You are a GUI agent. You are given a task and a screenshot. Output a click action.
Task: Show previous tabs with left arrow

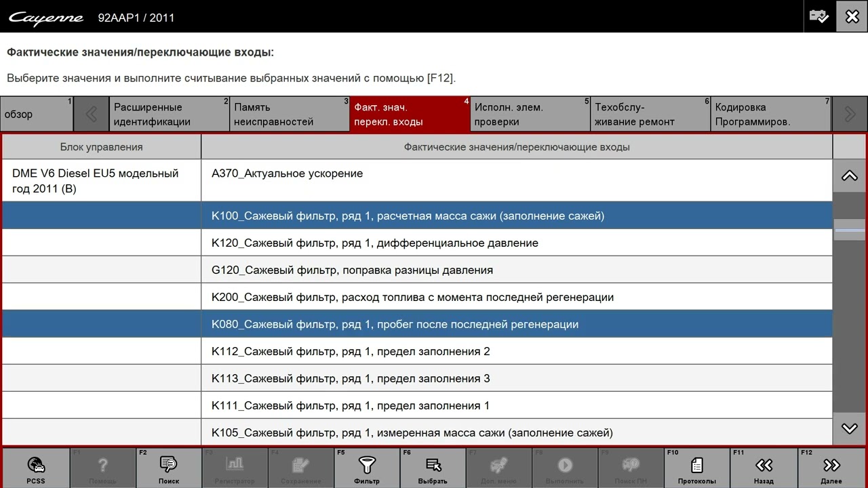click(x=91, y=114)
